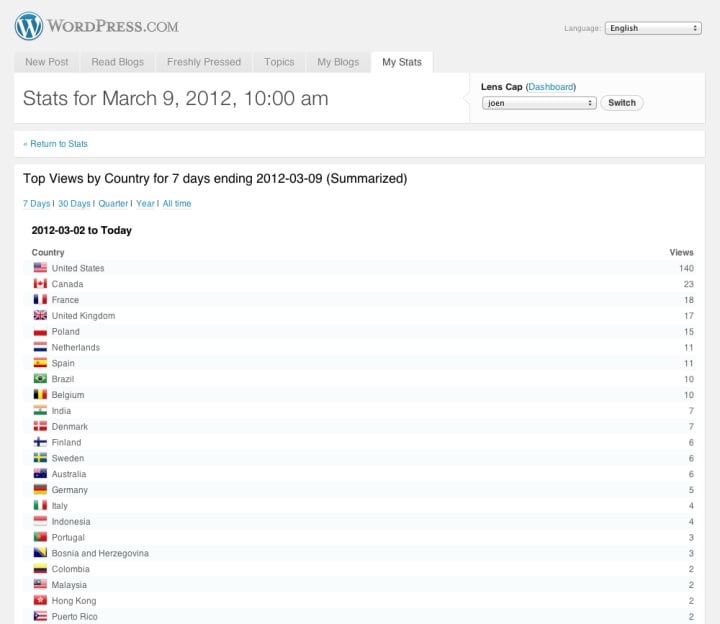Click the Spain flag icon
720x624 pixels.
pyautogui.click(x=40, y=363)
